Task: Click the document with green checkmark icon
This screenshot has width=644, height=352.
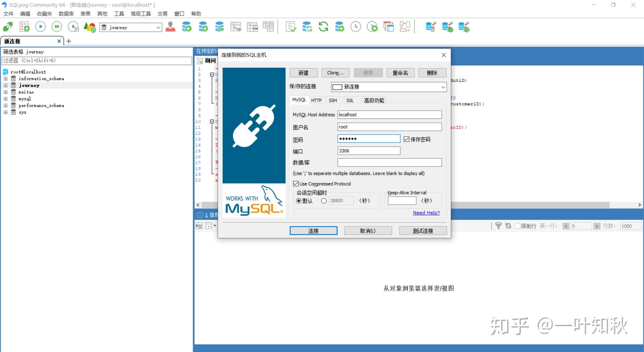Action: click(291, 27)
